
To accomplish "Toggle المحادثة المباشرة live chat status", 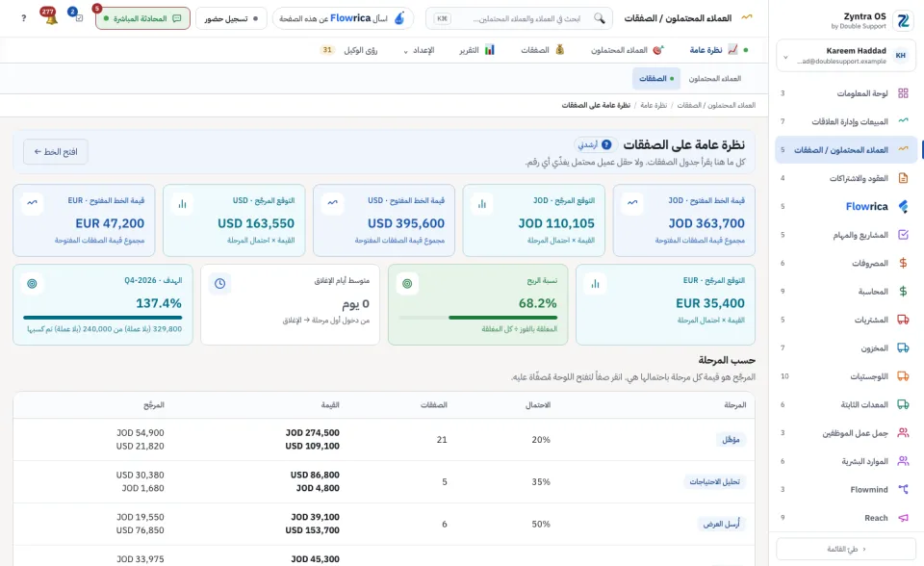I will coord(142,18).
